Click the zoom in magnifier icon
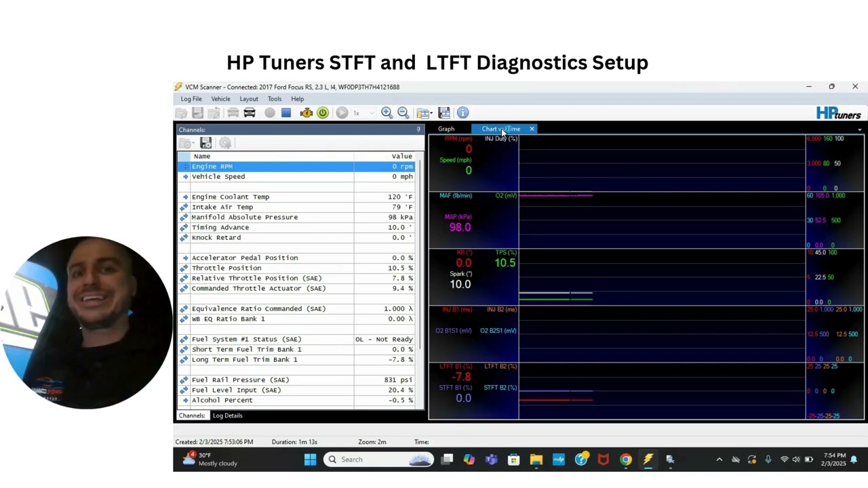868x488 pixels. coord(387,113)
